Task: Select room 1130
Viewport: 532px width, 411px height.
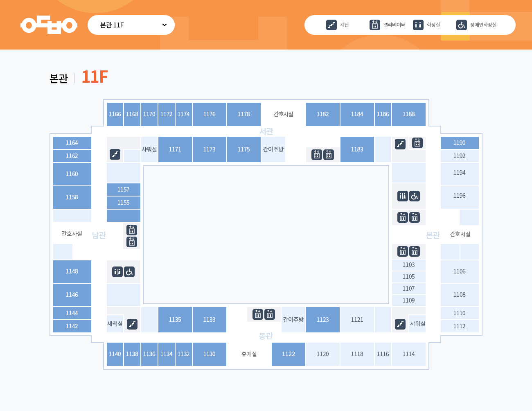Action: click(x=210, y=354)
